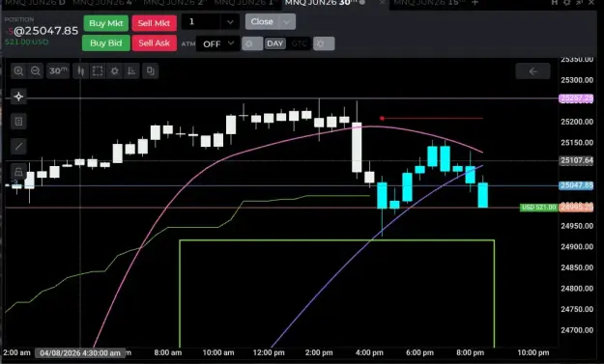Open the order quantity dropdown arrow
This screenshot has height=364, width=604.
[230, 22]
